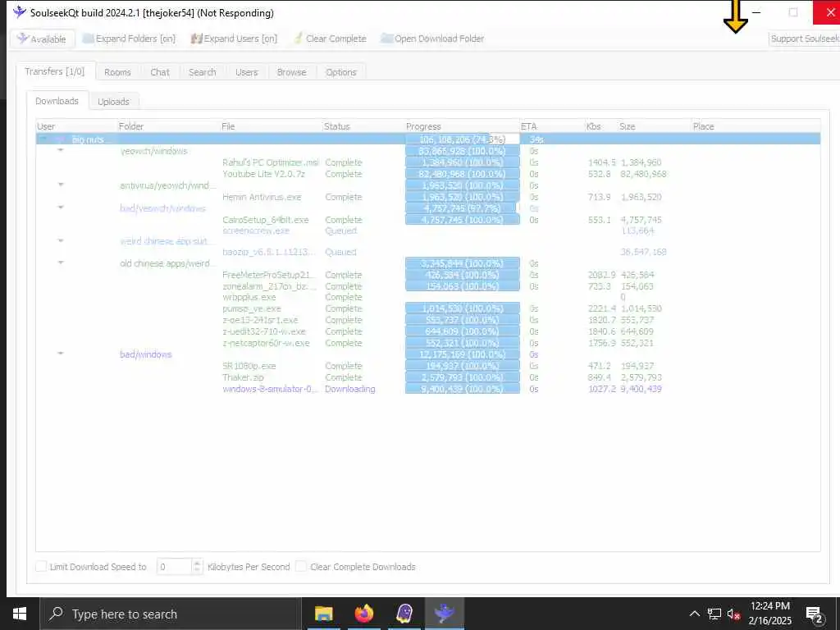Click the Support Soulseek button
The height and width of the screenshot is (630, 840).
click(804, 39)
